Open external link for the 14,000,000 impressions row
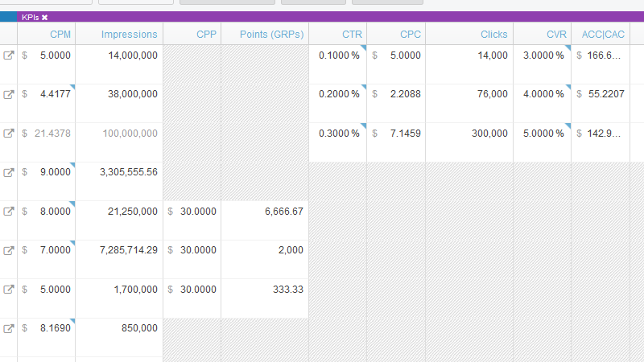644x362 pixels. click(9, 56)
